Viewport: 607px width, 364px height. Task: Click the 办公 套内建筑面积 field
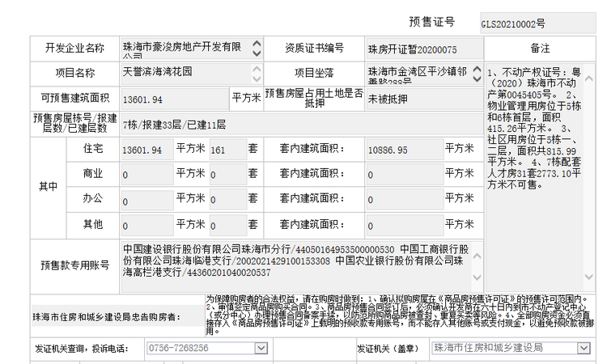tap(405, 200)
